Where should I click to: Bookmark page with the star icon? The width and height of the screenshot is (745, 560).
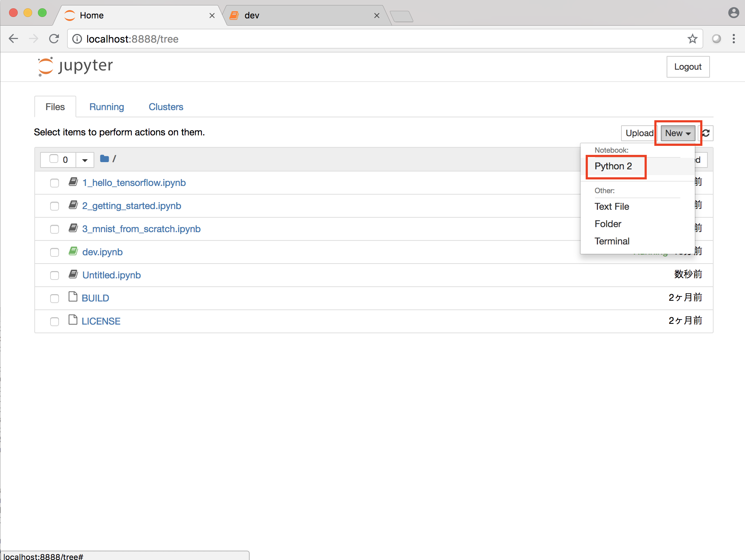click(692, 39)
